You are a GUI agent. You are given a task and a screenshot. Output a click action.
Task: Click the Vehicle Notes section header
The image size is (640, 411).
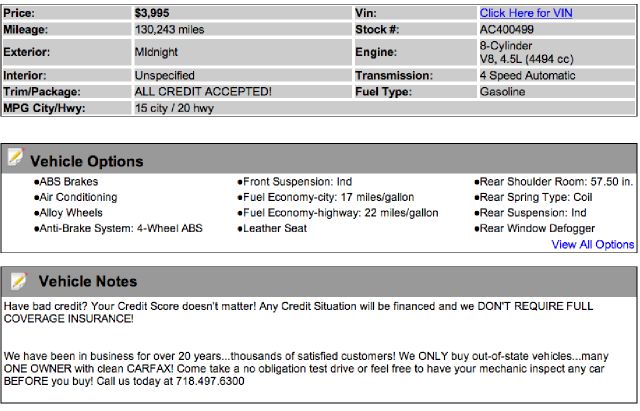click(87, 281)
